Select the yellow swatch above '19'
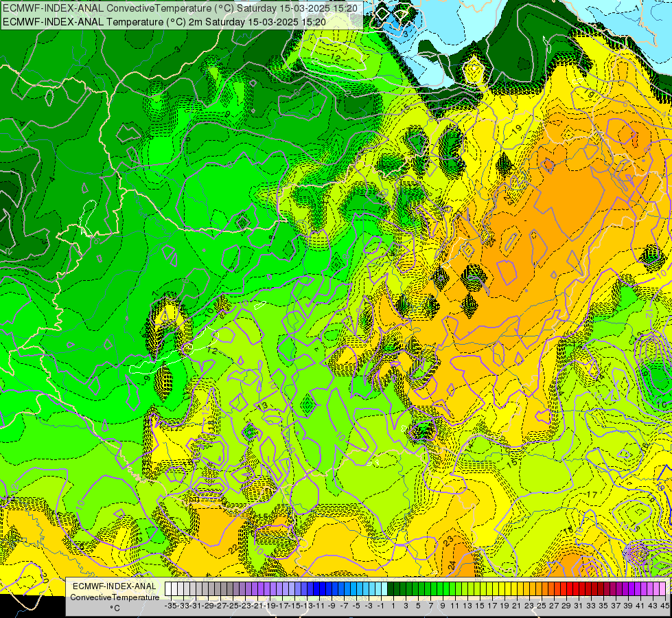 [502, 588]
